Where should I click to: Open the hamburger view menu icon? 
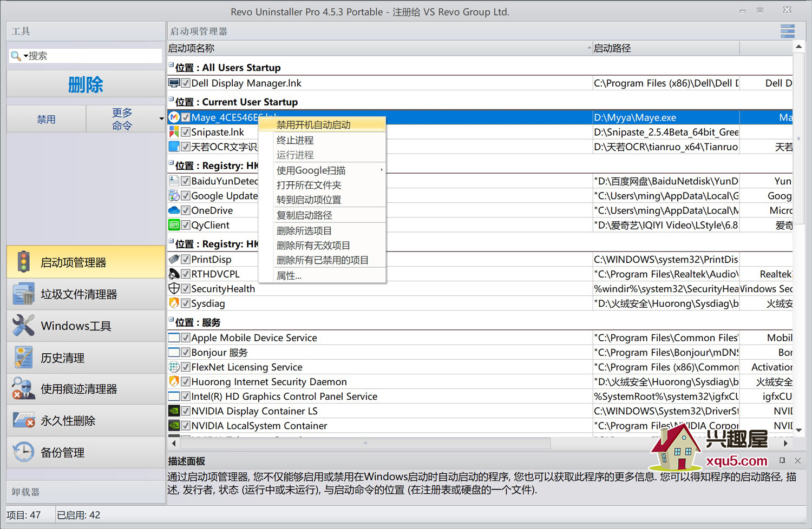(788, 31)
